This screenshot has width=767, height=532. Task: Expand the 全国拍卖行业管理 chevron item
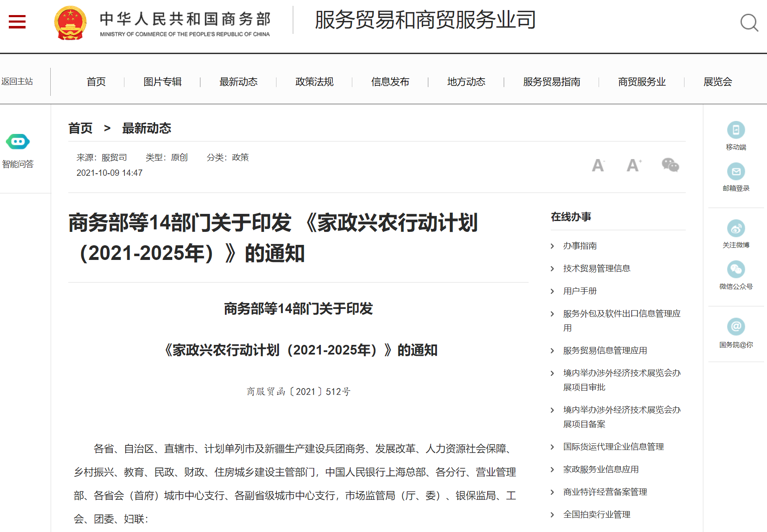click(552, 515)
